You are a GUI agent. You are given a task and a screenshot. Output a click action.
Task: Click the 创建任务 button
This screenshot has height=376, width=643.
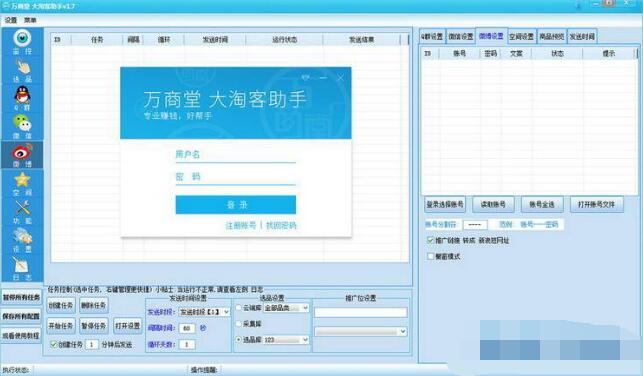(61, 305)
